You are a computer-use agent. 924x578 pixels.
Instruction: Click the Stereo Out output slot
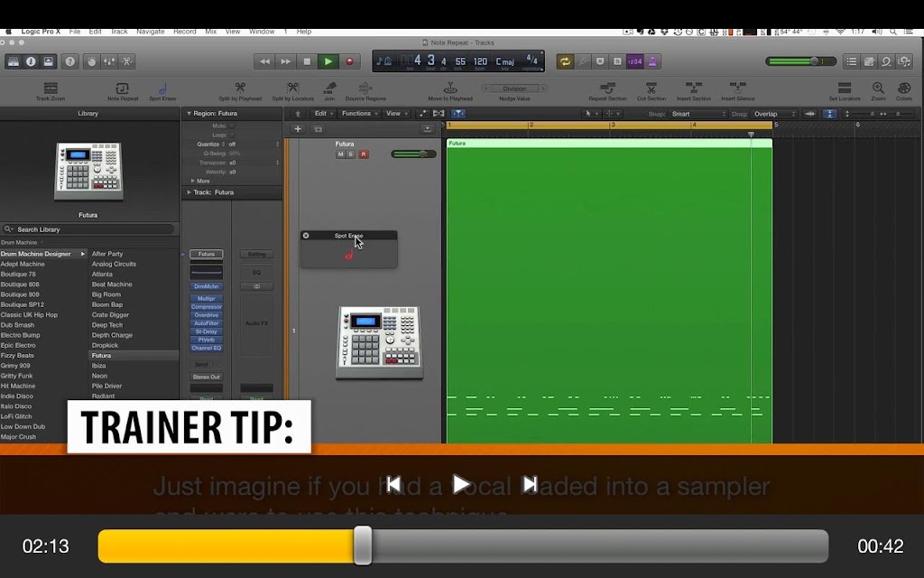tap(207, 377)
